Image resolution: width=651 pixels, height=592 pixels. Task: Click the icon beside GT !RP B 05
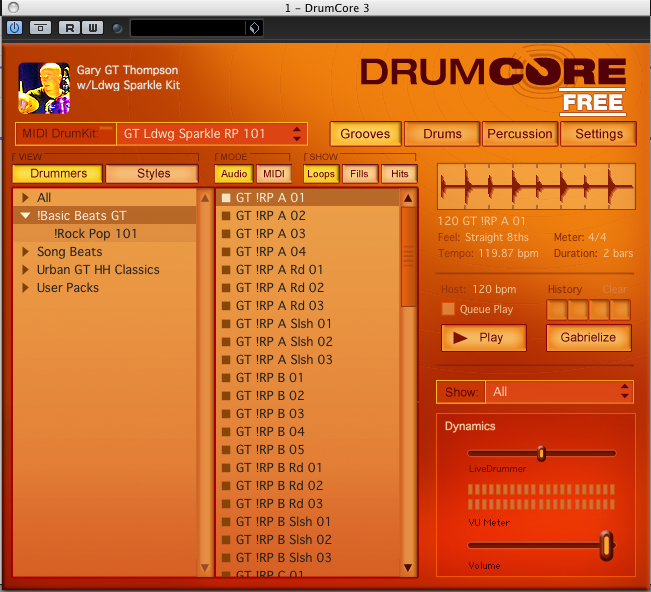pos(226,450)
